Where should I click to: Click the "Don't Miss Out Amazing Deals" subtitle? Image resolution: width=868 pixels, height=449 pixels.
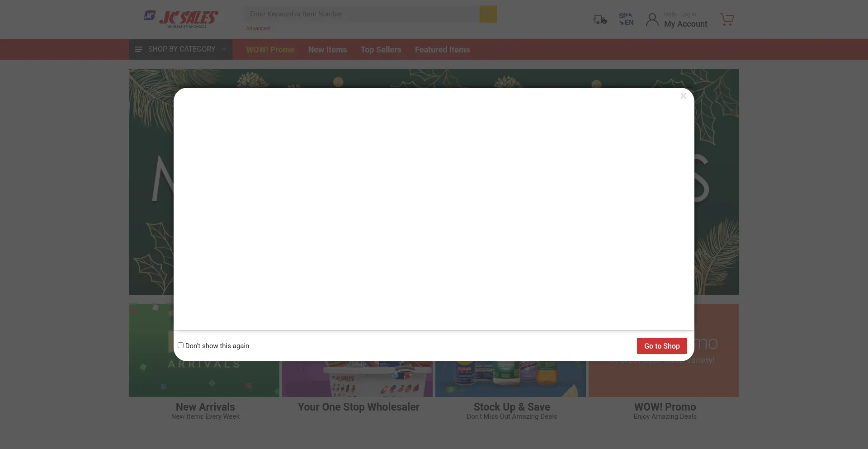[x=512, y=416]
